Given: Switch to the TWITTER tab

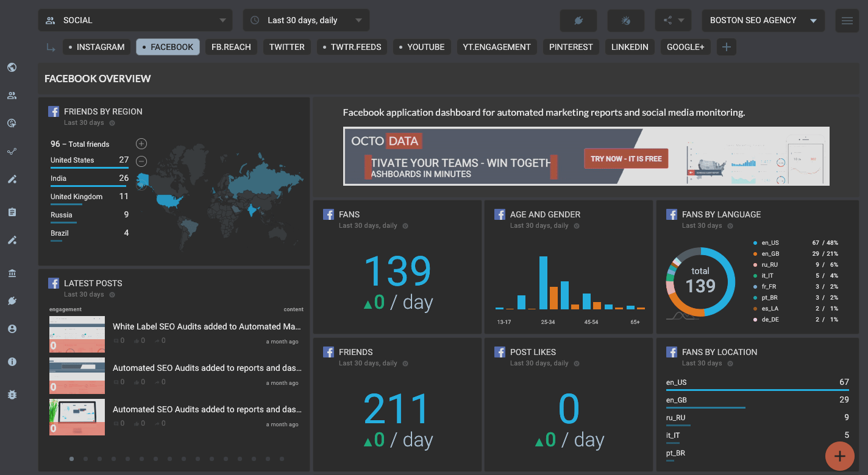Looking at the screenshot, I should pyautogui.click(x=287, y=47).
